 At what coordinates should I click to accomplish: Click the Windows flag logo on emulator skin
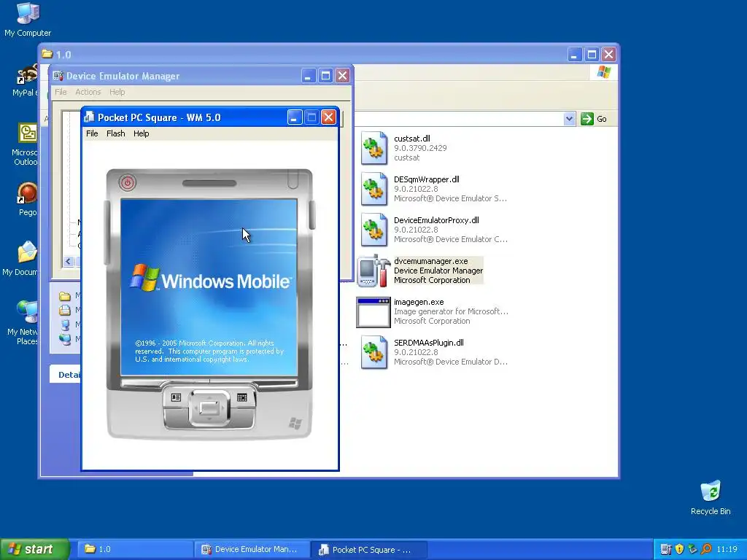[x=295, y=424]
